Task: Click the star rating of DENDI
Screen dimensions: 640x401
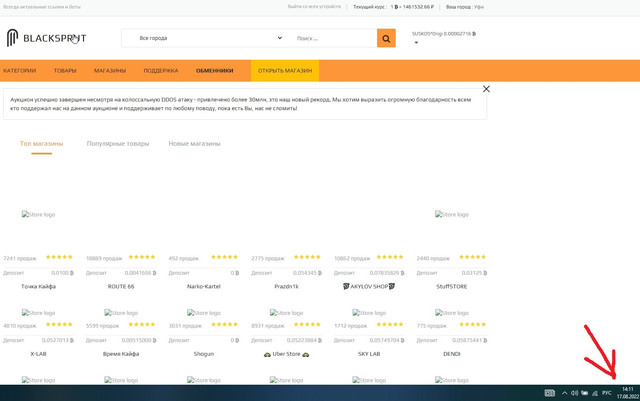Action: pyautogui.click(x=472, y=324)
